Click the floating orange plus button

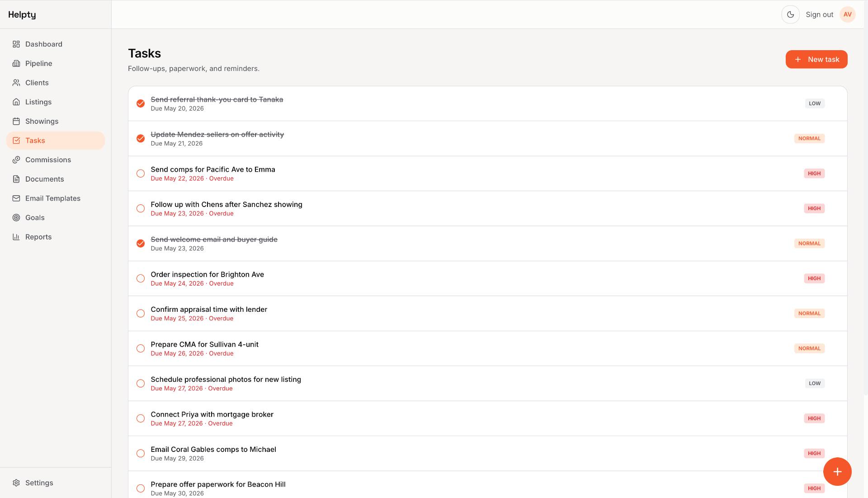point(837,471)
